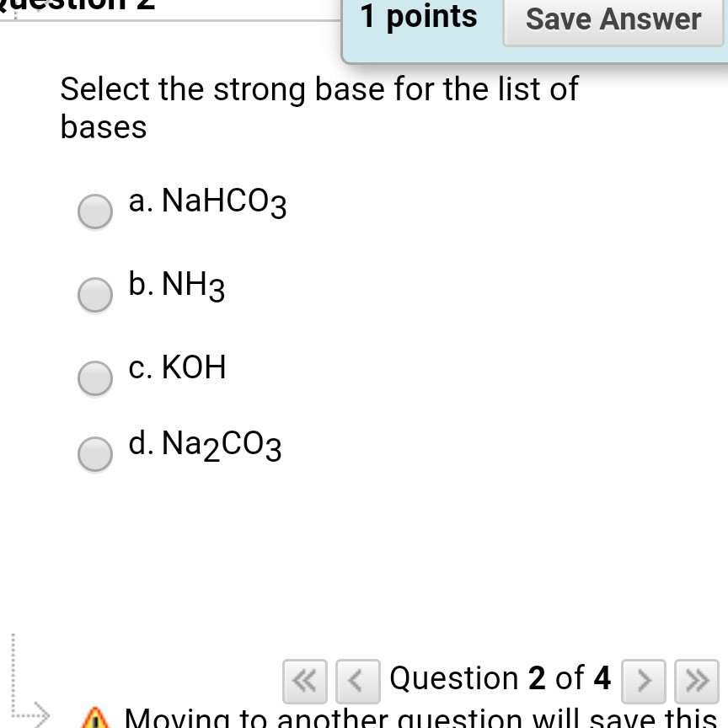Click the 1 points label
The image size is (728, 728).
[x=419, y=17]
